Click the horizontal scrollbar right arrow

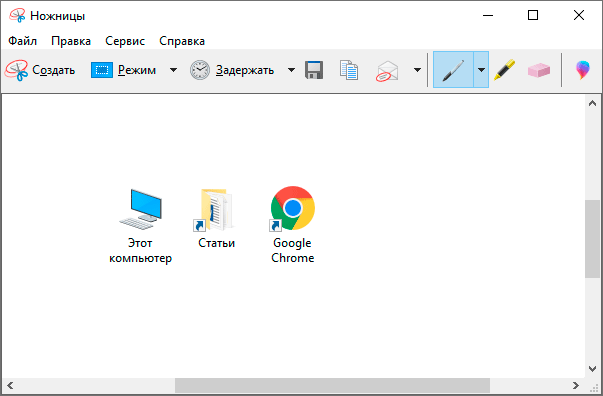pos(576,385)
